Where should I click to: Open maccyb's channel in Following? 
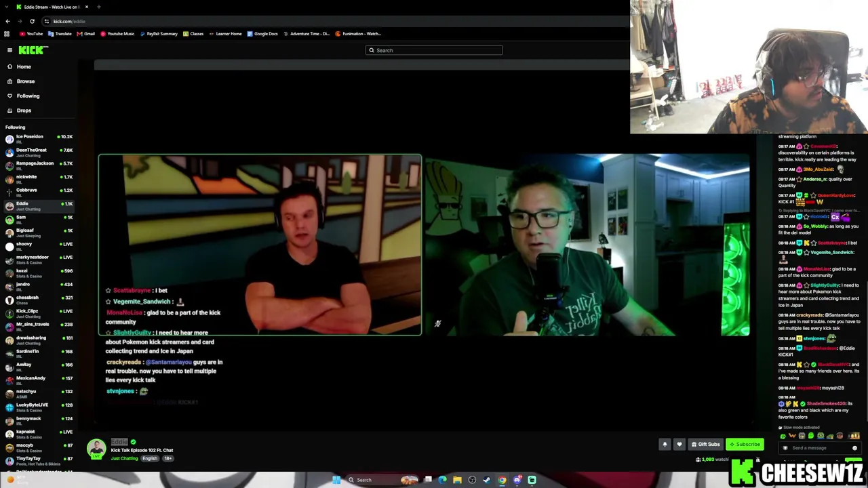pos(41,447)
